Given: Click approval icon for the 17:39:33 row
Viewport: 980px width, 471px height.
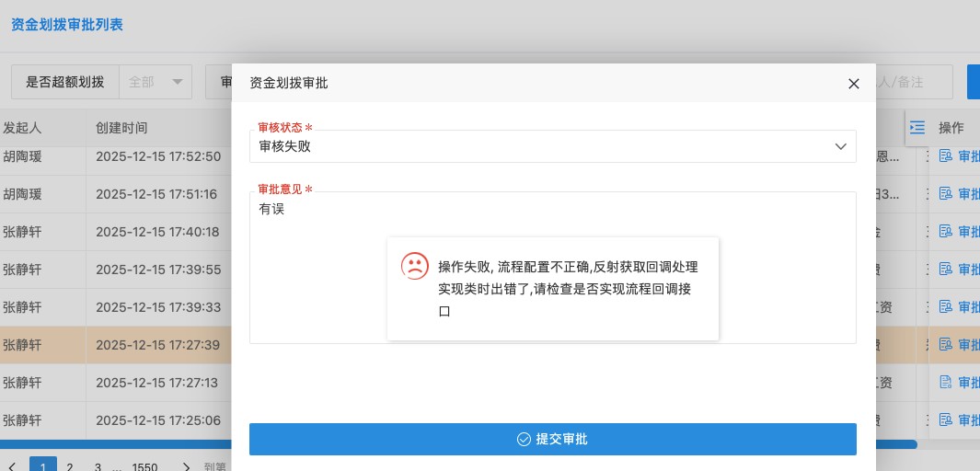Looking at the screenshot, I should pos(946,306).
